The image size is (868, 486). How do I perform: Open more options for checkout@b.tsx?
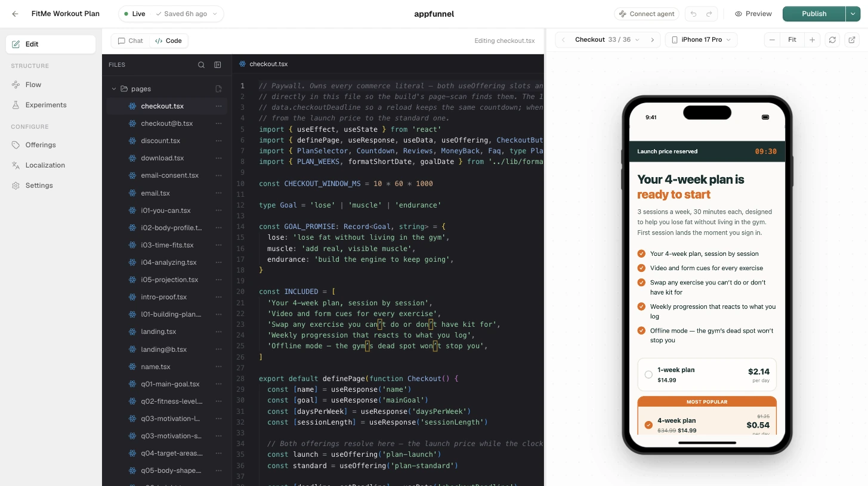click(218, 123)
